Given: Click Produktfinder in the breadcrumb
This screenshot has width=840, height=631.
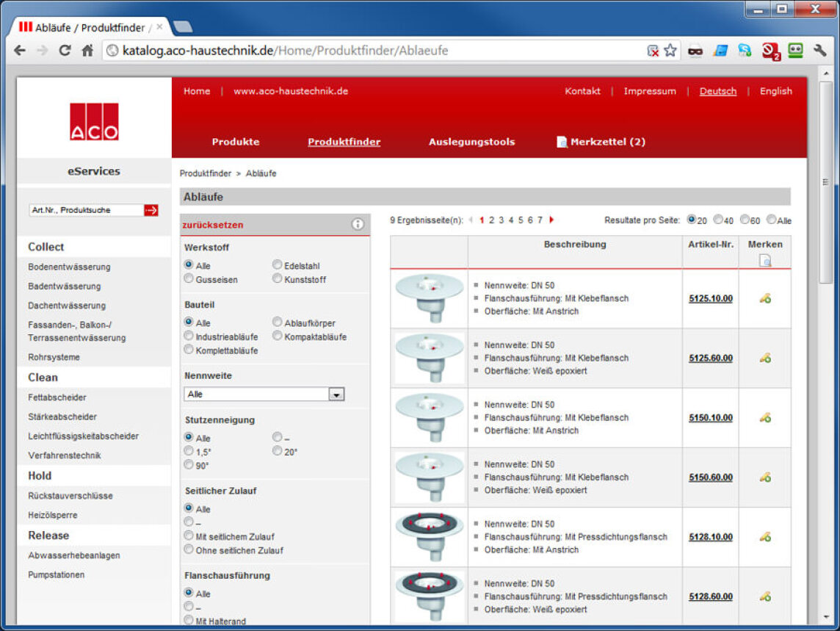Looking at the screenshot, I should [x=205, y=173].
